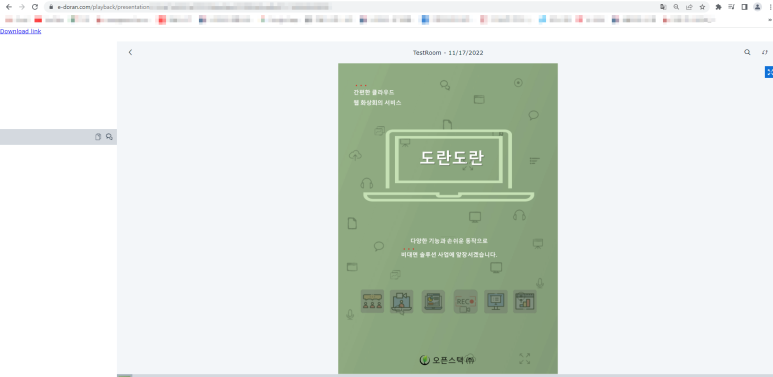Expand the bookmarks bar overflow chevron
The height and width of the screenshot is (377, 773).
[x=770, y=20]
